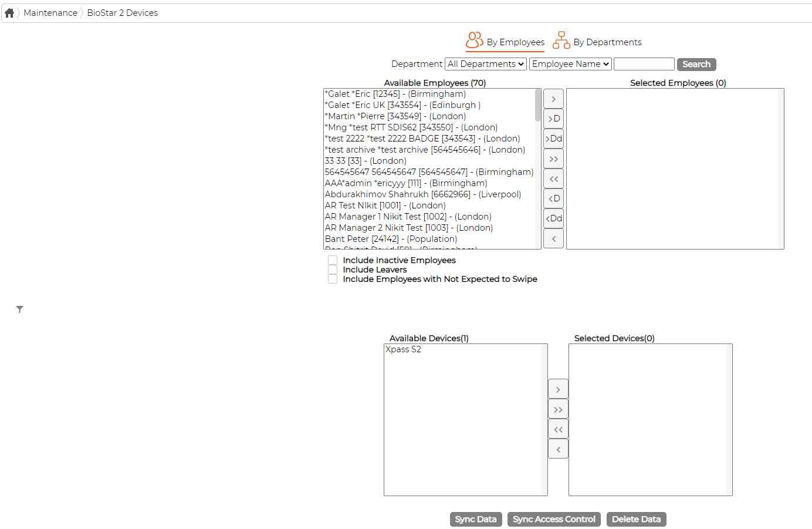Viewport: 812px width, 529px height.
Task: Remove all devices with << button
Action: click(558, 429)
